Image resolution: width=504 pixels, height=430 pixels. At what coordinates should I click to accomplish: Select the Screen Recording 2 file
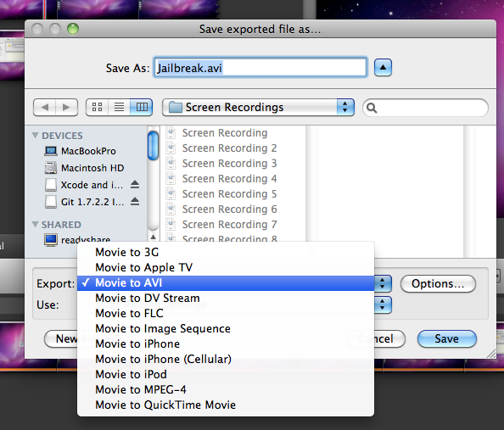(229, 148)
